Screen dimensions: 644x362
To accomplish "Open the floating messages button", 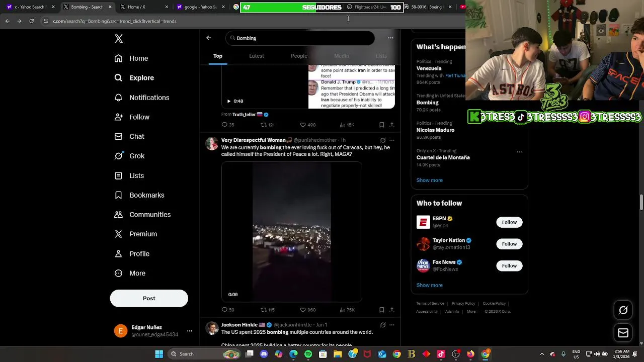I will (x=623, y=333).
